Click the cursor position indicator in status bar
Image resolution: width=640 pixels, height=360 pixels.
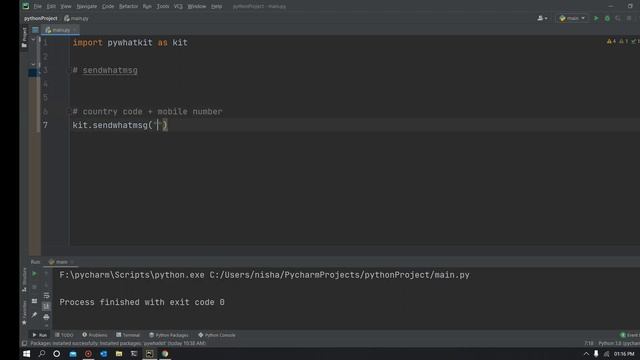[x=589, y=344]
